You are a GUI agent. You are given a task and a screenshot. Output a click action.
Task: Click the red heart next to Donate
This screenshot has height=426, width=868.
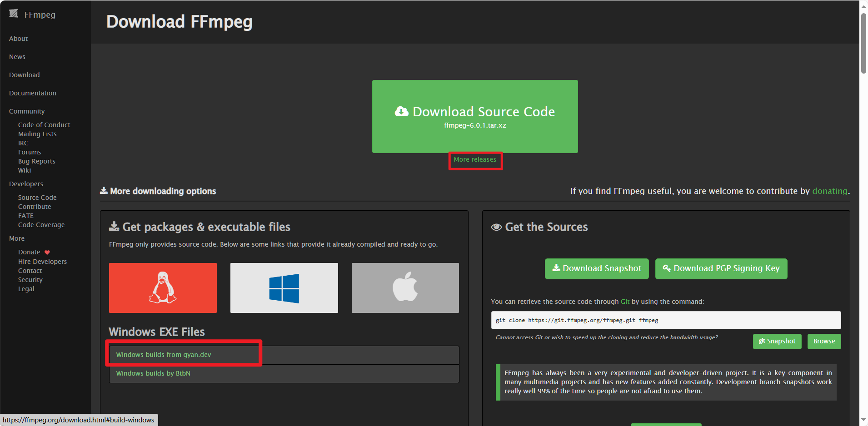tap(47, 253)
